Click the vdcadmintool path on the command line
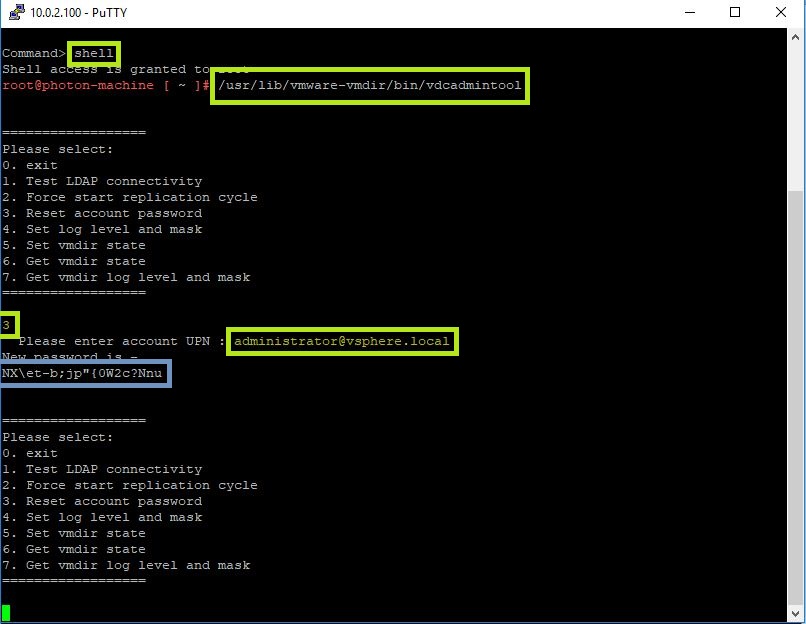 coord(370,86)
